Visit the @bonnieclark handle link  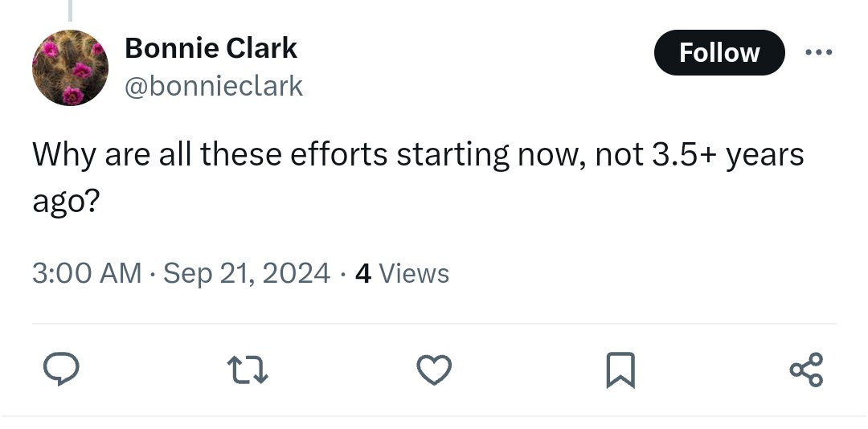click(x=214, y=86)
